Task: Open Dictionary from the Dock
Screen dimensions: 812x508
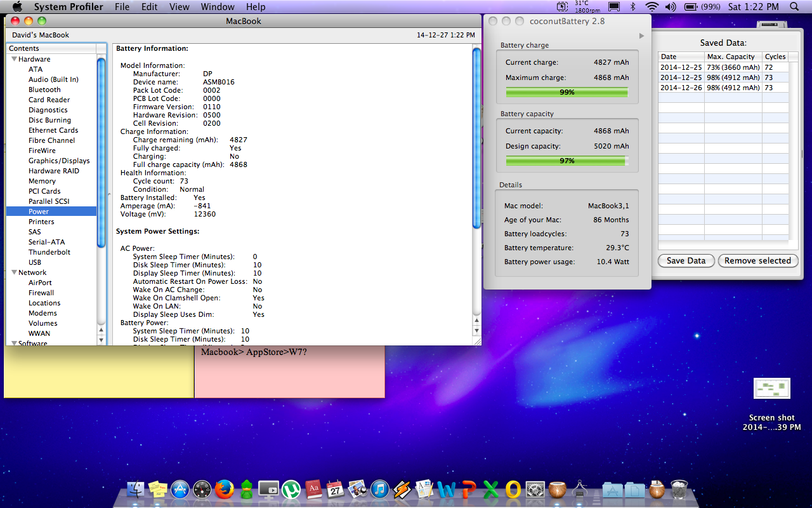Action: pos(313,489)
